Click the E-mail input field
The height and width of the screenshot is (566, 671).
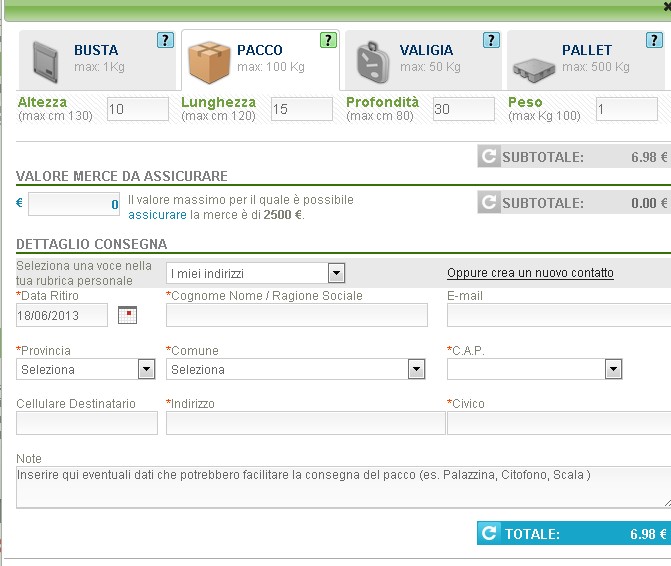pyautogui.click(x=559, y=315)
